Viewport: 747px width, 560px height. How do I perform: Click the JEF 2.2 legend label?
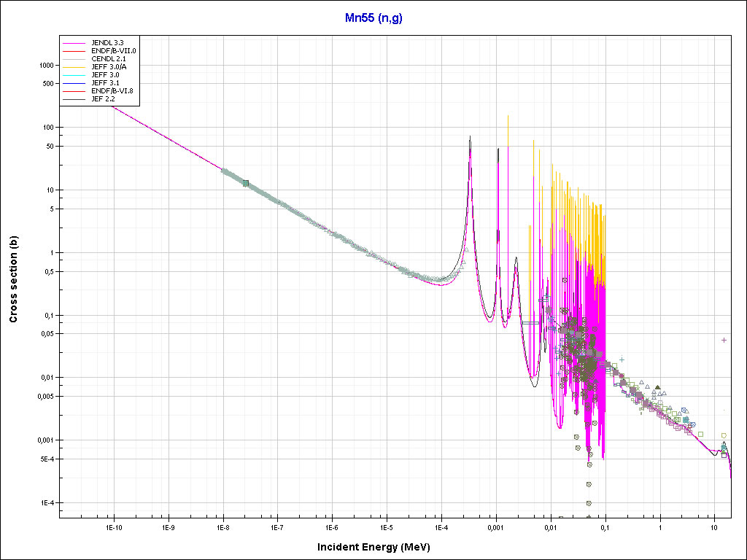point(103,98)
